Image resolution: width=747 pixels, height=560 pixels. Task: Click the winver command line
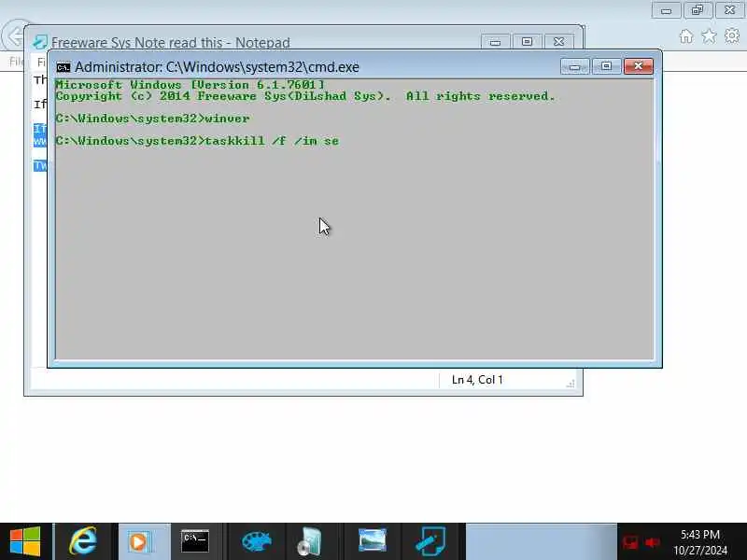(152, 119)
